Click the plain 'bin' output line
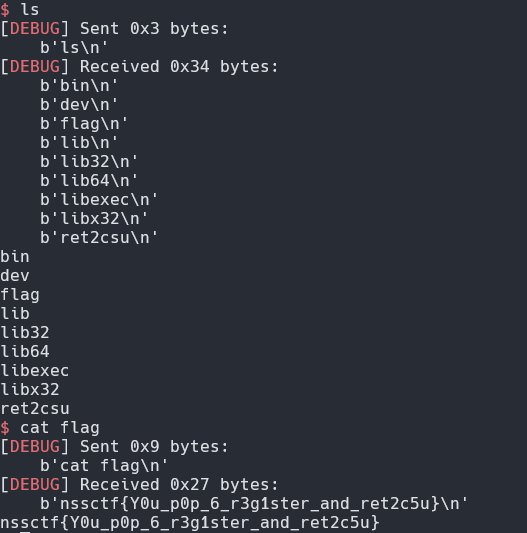Screen dimensions: 527x533 pos(15,257)
